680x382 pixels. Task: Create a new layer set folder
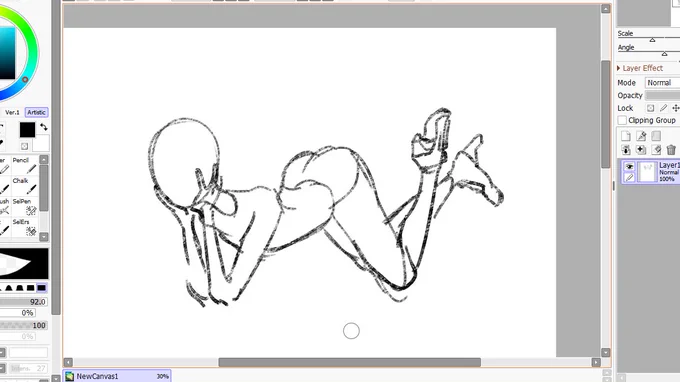click(656, 136)
